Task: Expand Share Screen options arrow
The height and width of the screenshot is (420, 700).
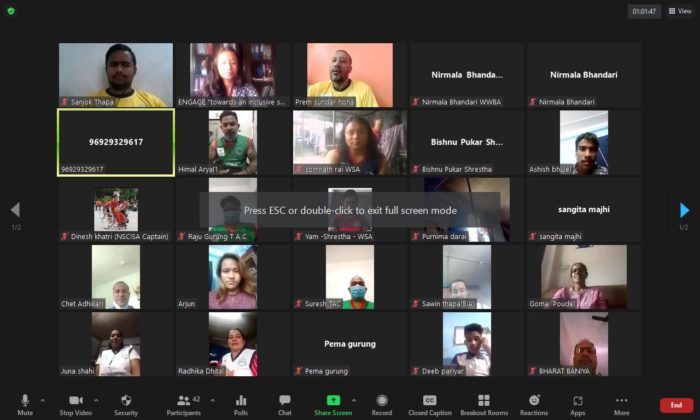Action: 353,399
